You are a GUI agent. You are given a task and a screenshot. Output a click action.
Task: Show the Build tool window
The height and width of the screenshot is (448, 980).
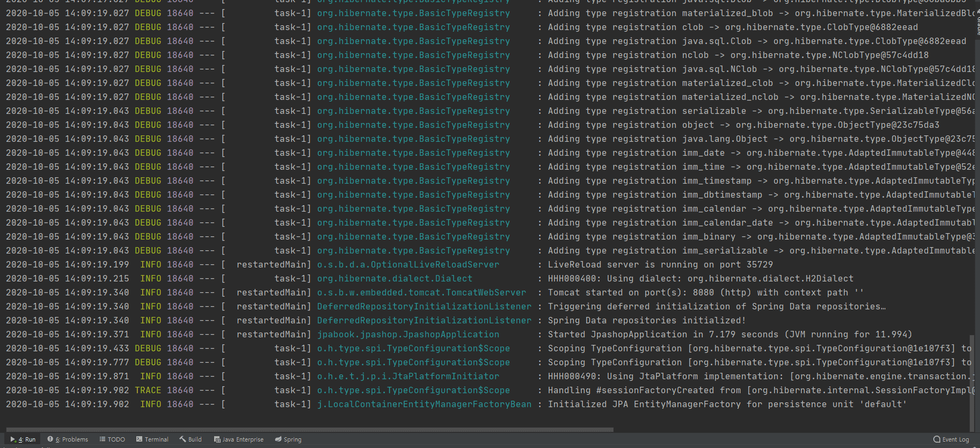coord(191,439)
